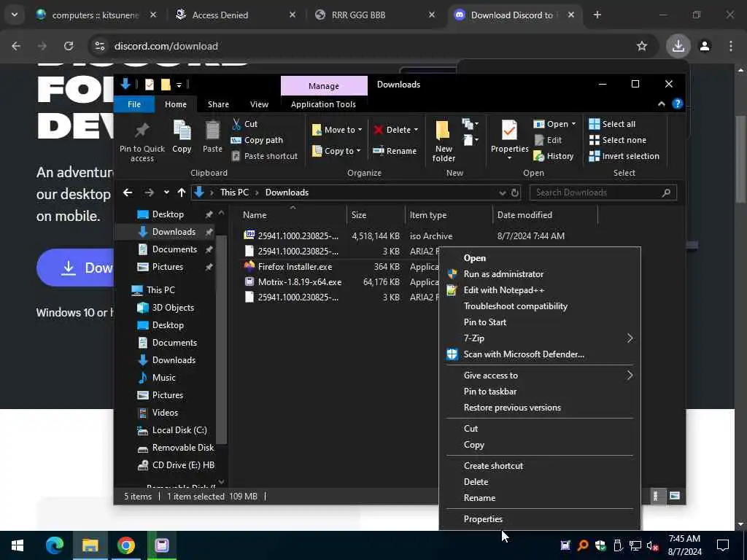Click the Copy icon in Clipboard group
This screenshot has height=560, width=747.
(x=182, y=131)
